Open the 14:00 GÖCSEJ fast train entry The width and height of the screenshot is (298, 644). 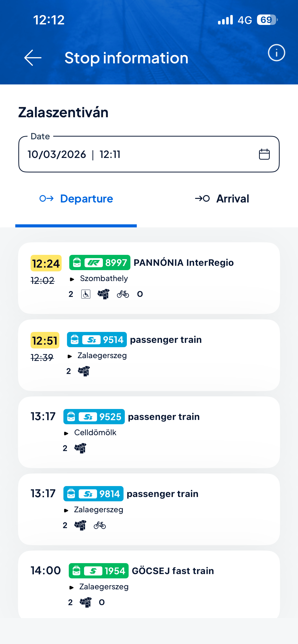pyautogui.click(x=149, y=585)
